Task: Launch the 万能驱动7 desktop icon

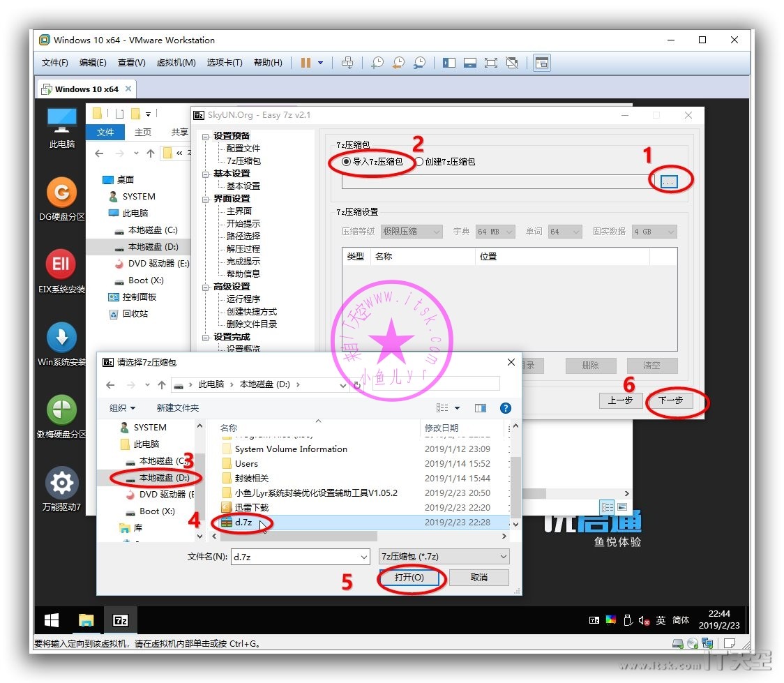Action: pos(62,489)
